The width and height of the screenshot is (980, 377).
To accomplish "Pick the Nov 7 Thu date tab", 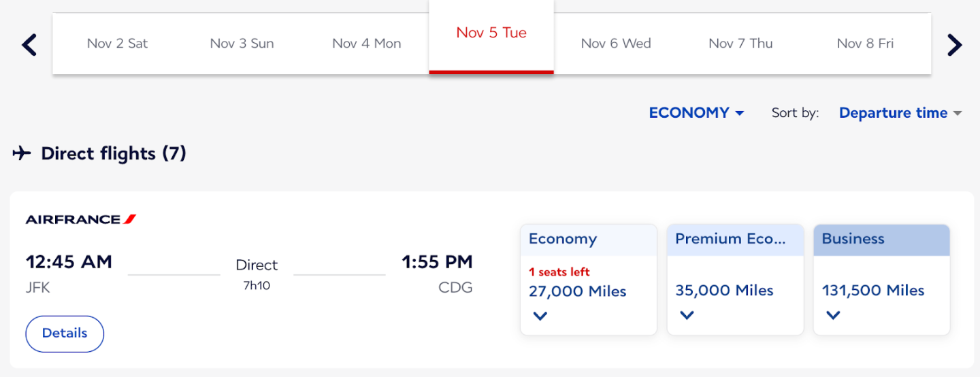I will (x=740, y=44).
